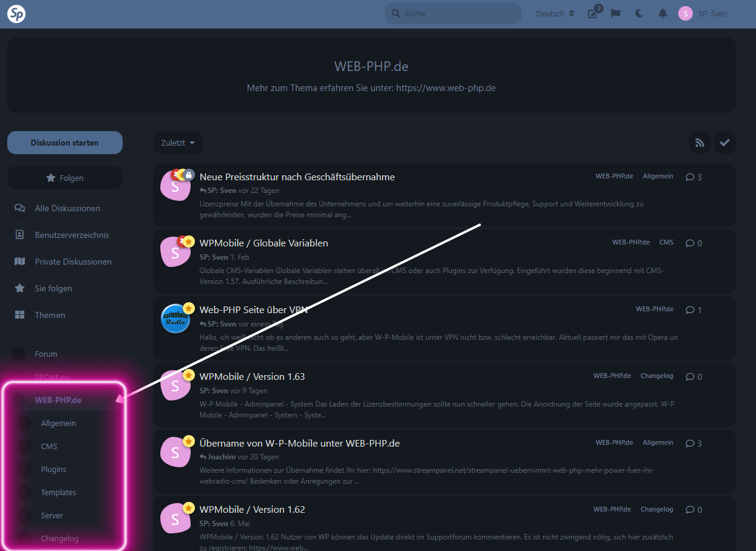Click 'Joachim vor 20 Tagen' author text
756x551 pixels.
point(239,457)
